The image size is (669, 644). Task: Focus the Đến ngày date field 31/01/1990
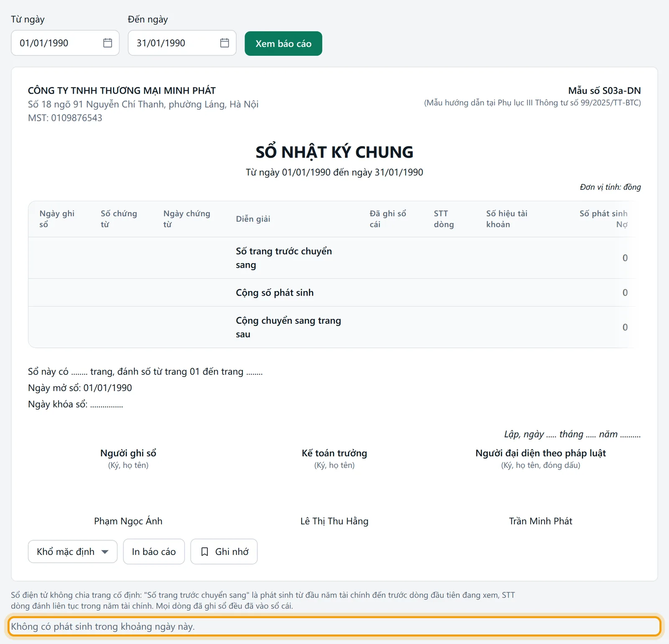tap(182, 43)
